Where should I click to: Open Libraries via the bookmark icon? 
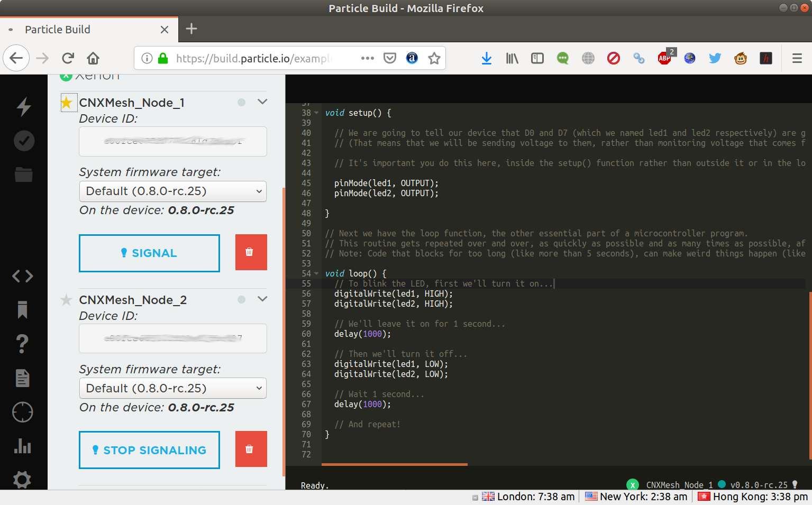point(22,310)
